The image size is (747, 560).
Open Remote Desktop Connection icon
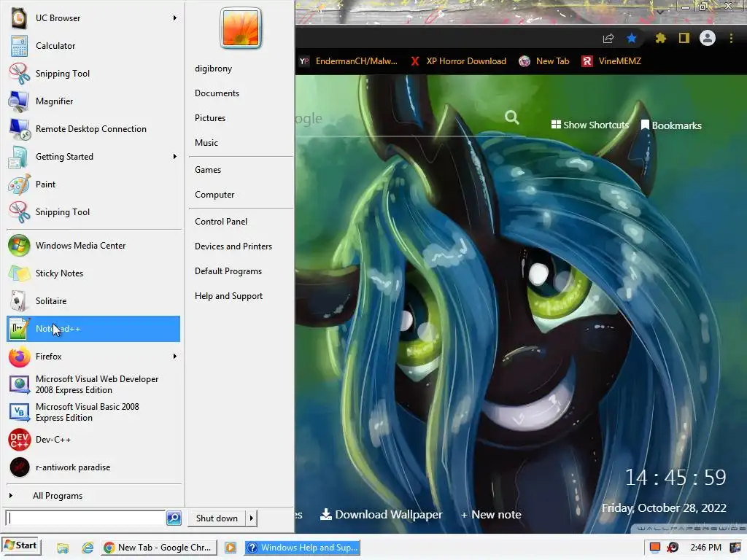click(19, 129)
